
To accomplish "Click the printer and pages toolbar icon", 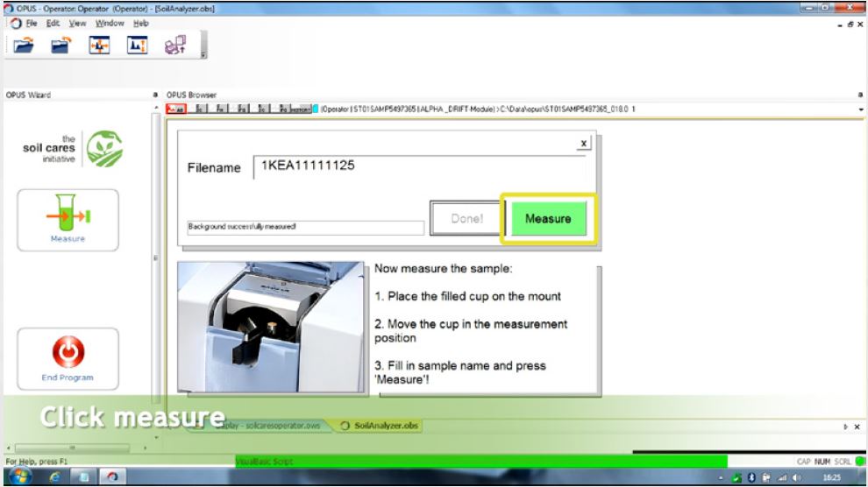I will point(175,45).
